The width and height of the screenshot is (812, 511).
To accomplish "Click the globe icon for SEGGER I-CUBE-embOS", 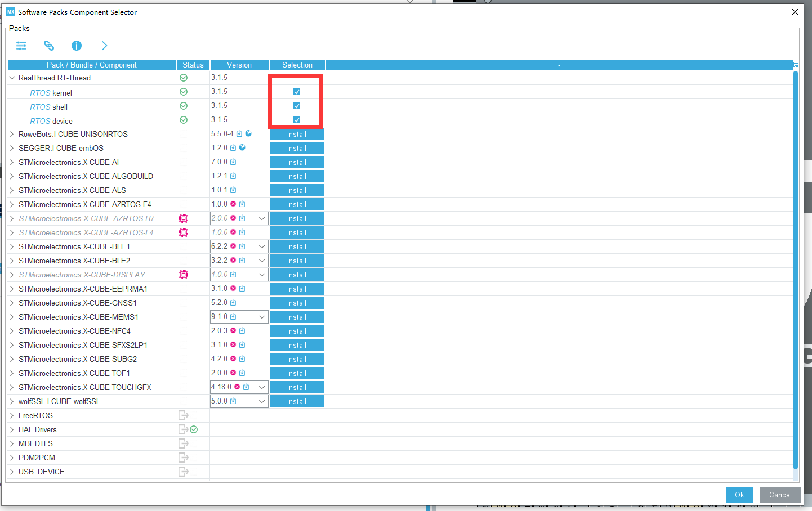I will pyautogui.click(x=242, y=147).
